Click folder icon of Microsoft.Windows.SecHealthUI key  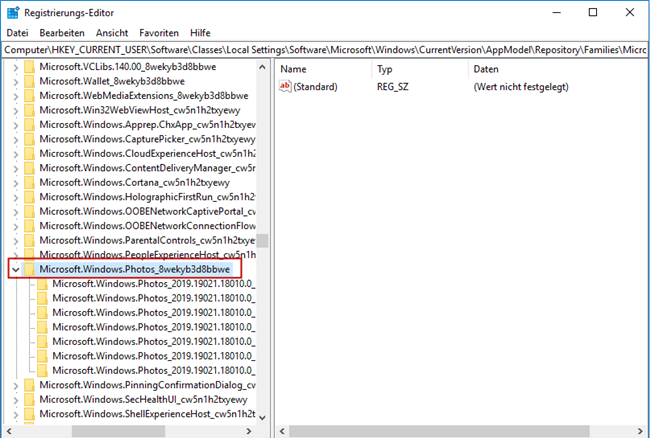pos(29,399)
